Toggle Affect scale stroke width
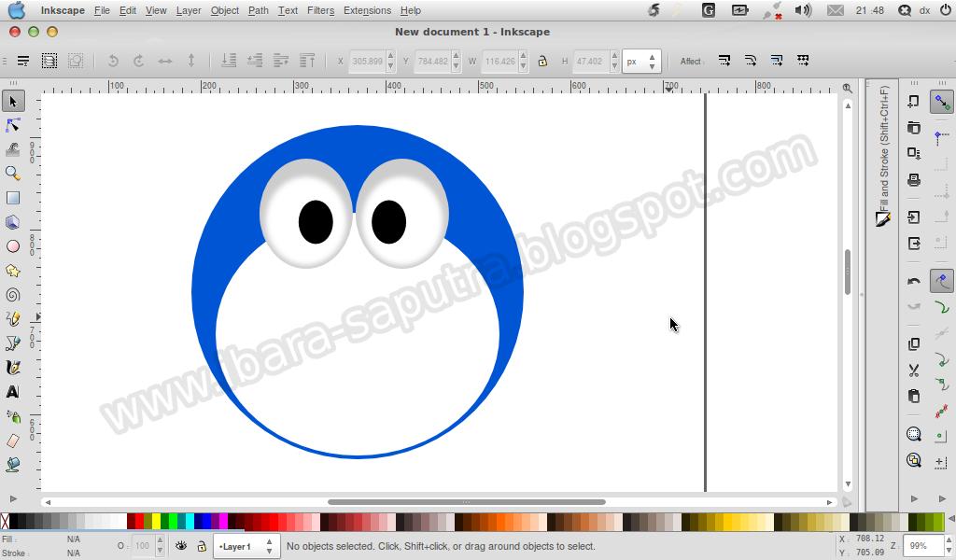Image resolution: width=956 pixels, height=560 pixels. pos(724,61)
